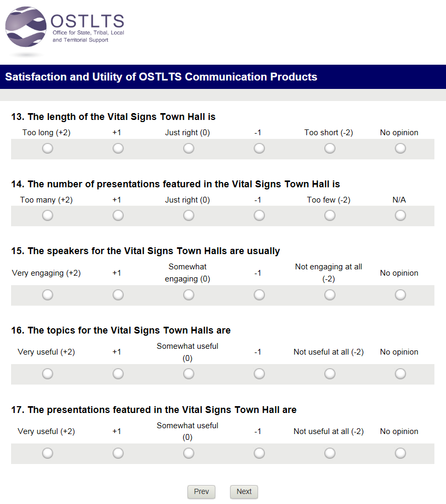Choose 'Just right (0)' for Town Hall length
Viewport: 446px width, 504px height.
pyautogui.click(x=189, y=148)
